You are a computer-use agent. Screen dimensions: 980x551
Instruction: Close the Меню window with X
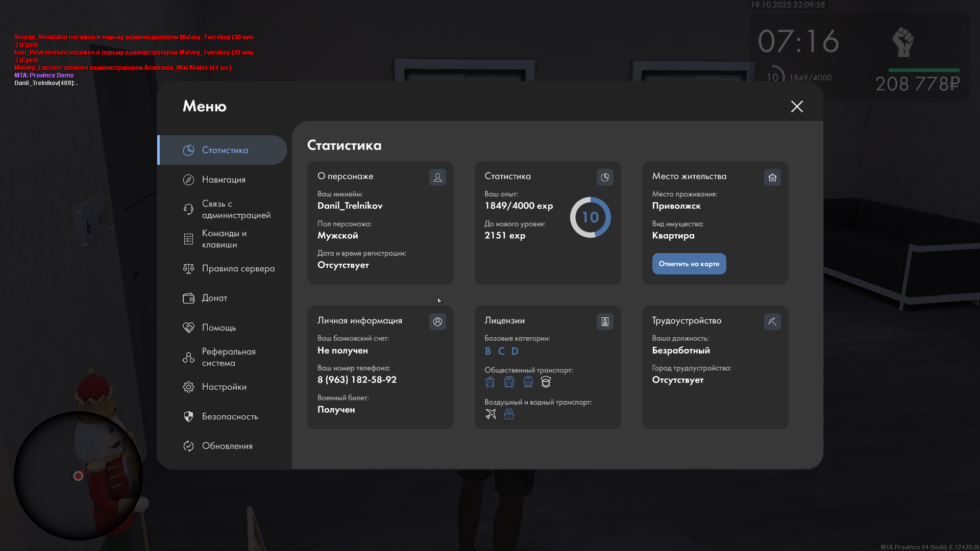coord(797,106)
